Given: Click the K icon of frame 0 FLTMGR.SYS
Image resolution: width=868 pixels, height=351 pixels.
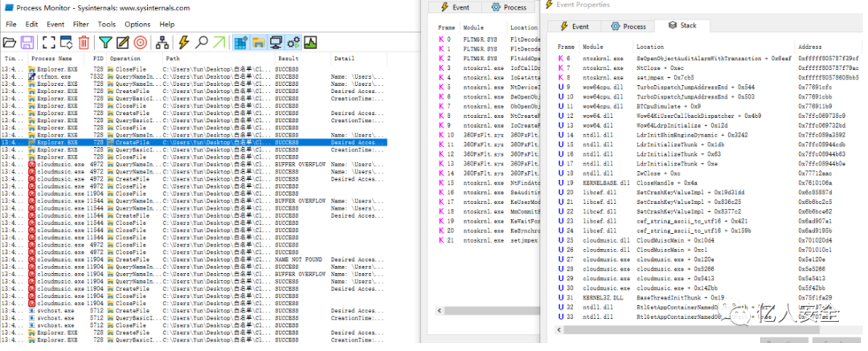Looking at the screenshot, I should [441, 39].
